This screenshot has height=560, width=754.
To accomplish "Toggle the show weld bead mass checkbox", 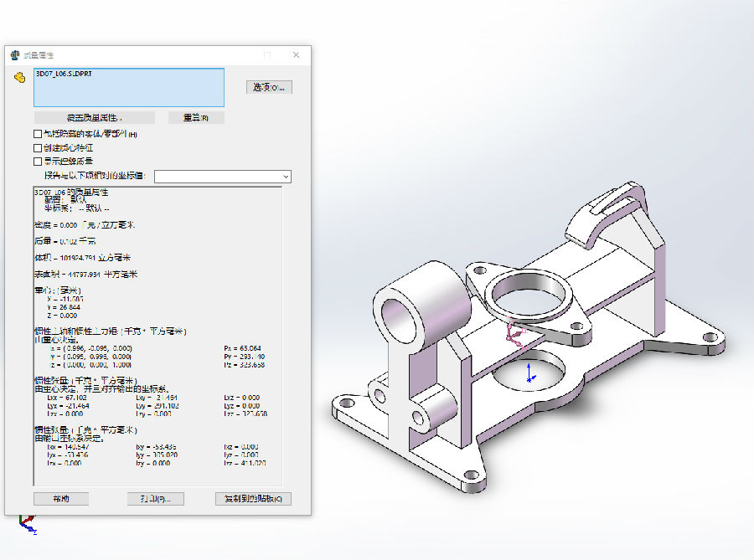I will [x=38, y=161].
